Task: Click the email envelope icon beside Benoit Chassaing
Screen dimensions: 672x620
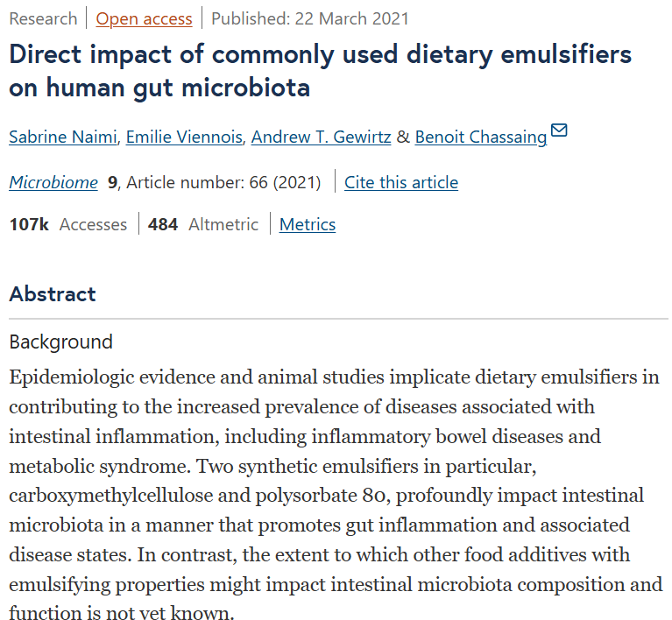Action: (559, 130)
